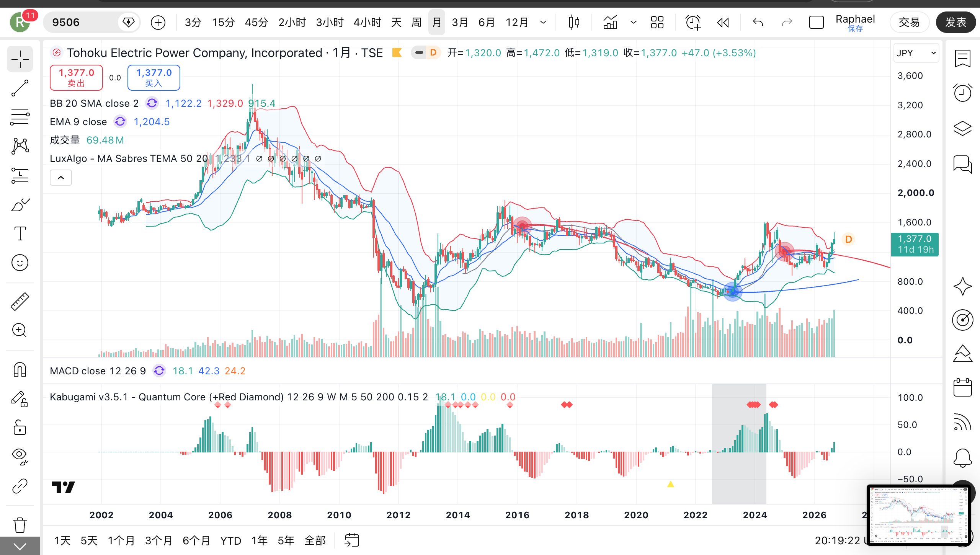Open the four-pointed star sidebar icon
The width and height of the screenshot is (980, 555).
962,286
